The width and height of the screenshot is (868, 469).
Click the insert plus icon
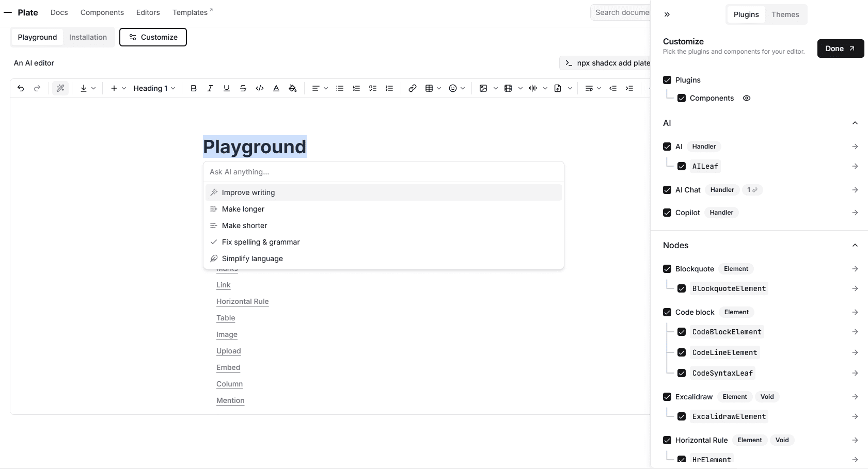[x=114, y=88]
